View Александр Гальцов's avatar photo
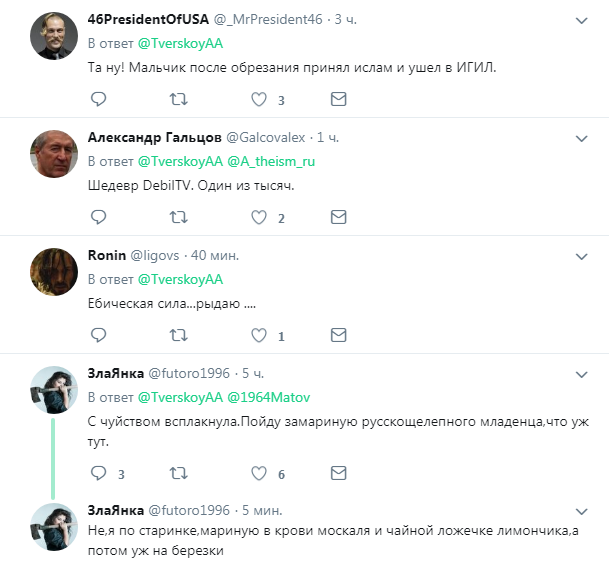 pos(54,154)
